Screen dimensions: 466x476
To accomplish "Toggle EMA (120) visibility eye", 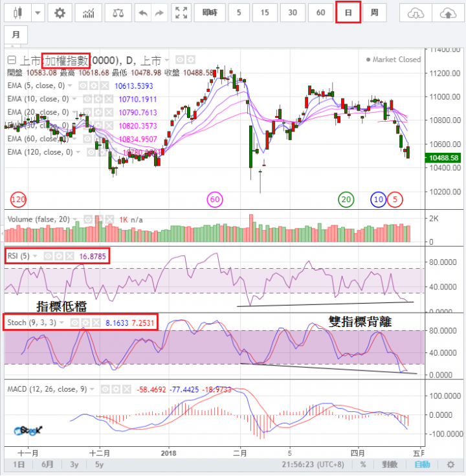I will (x=91, y=152).
